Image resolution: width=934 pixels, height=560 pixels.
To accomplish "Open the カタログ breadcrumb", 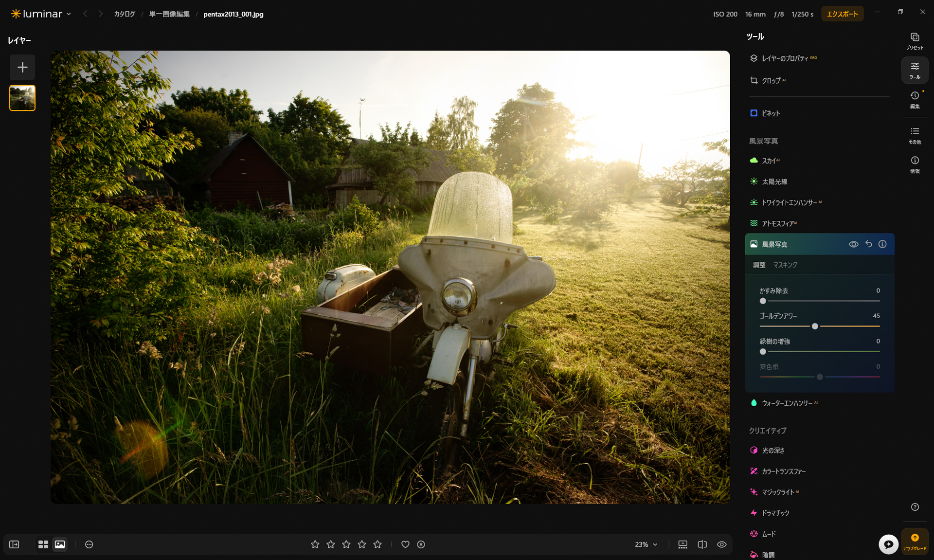I will coord(125,14).
